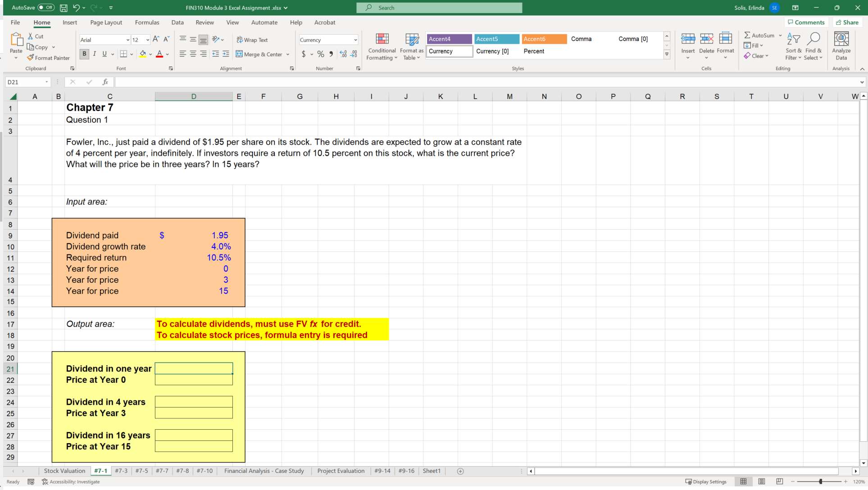
Task: Open the Currency number format dropdown
Action: (x=355, y=40)
